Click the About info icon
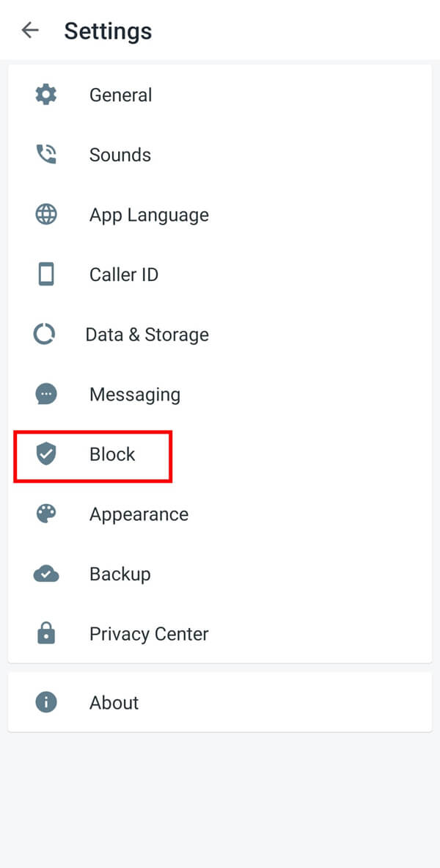 click(x=45, y=702)
